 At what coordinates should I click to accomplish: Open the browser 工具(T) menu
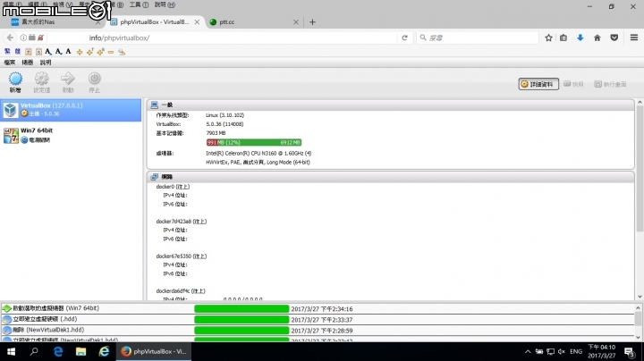click(140, 5)
